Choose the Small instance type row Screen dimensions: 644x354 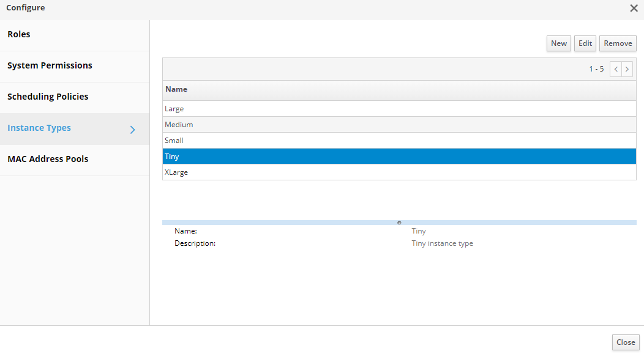[x=174, y=141]
